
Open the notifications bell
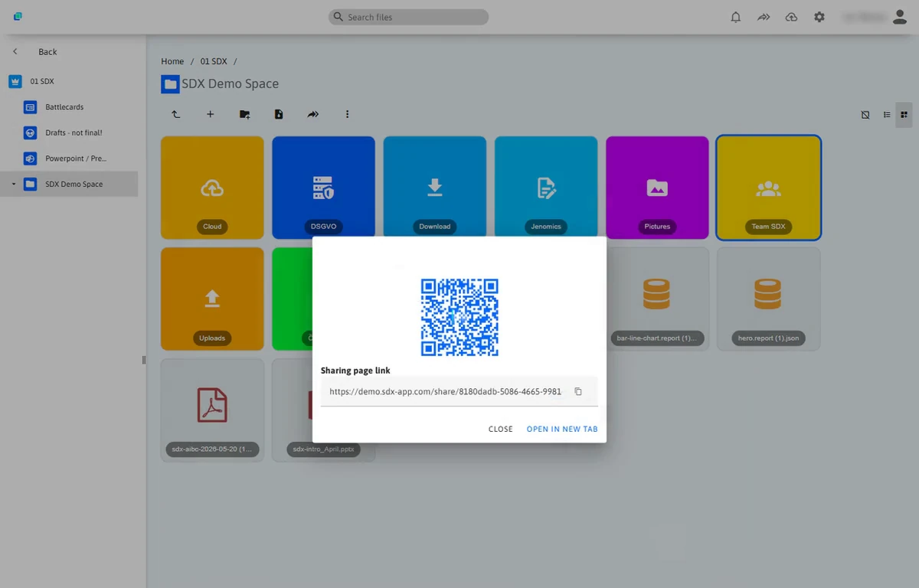736,17
